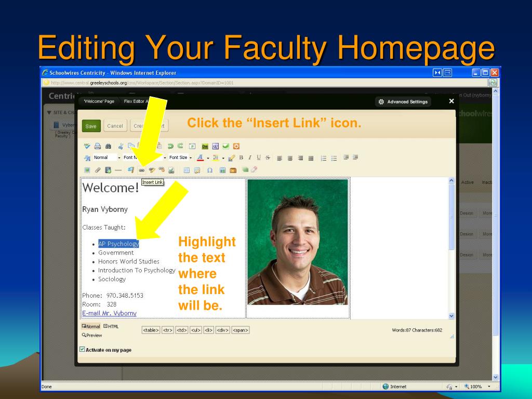Click the Cancel button
The image size is (532, 399).
coord(115,126)
